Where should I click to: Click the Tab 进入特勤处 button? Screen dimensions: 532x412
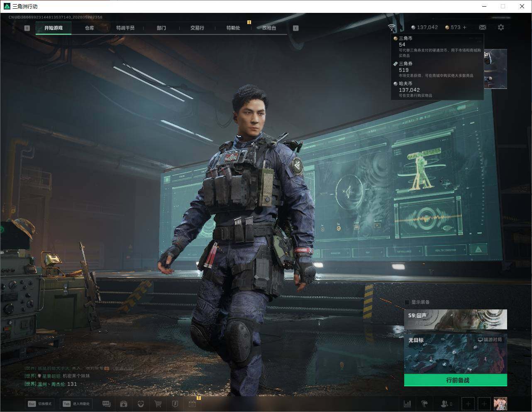pos(76,404)
